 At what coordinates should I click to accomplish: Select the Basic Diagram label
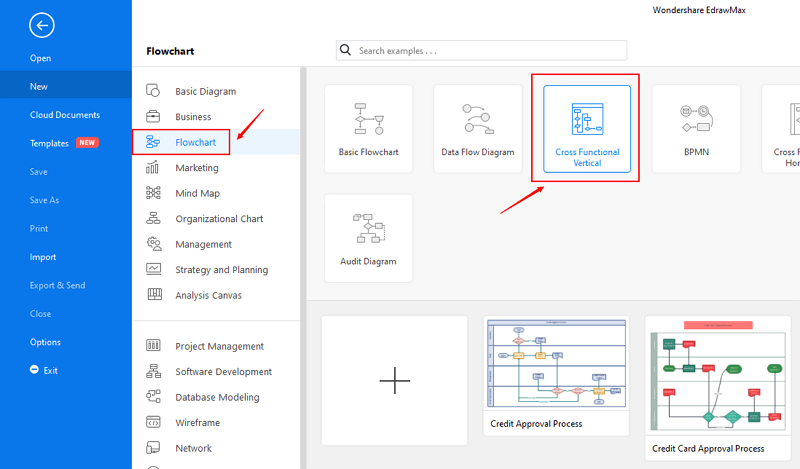(x=206, y=91)
